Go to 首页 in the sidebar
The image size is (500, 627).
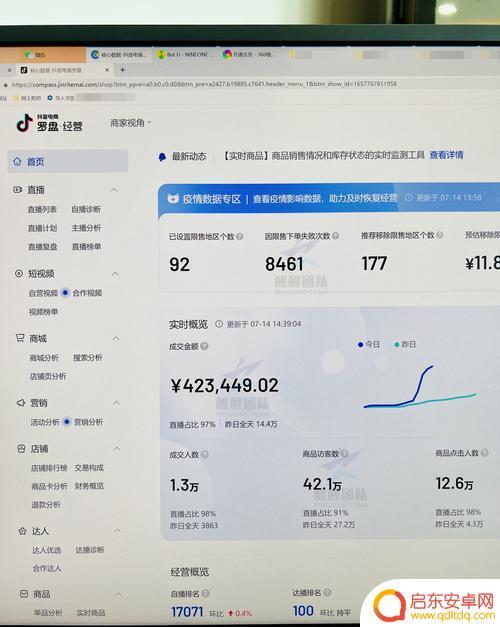pos(68,162)
